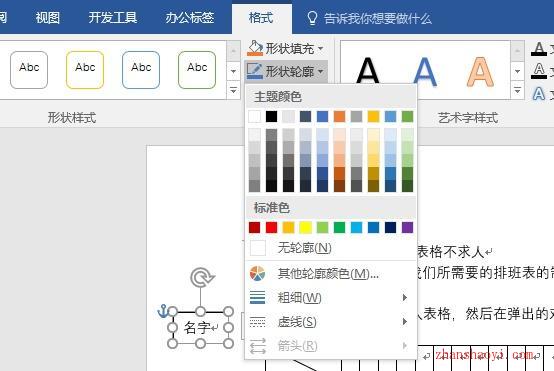Pick dark navy standard color swatch
554x371 pixels.
click(390, 227)
